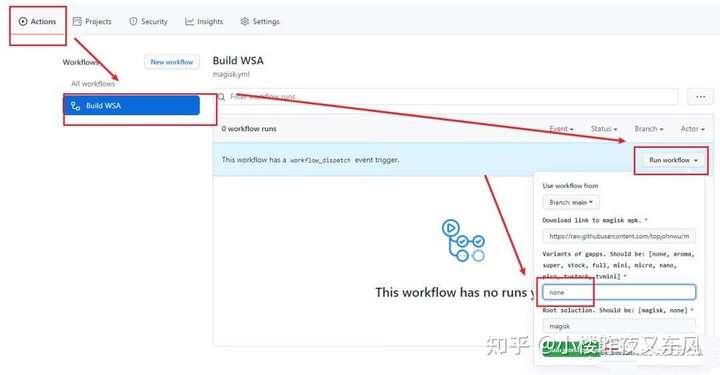Open the three-dot more options menu
The width and height of the screenshot is (720, 375).
700,97
